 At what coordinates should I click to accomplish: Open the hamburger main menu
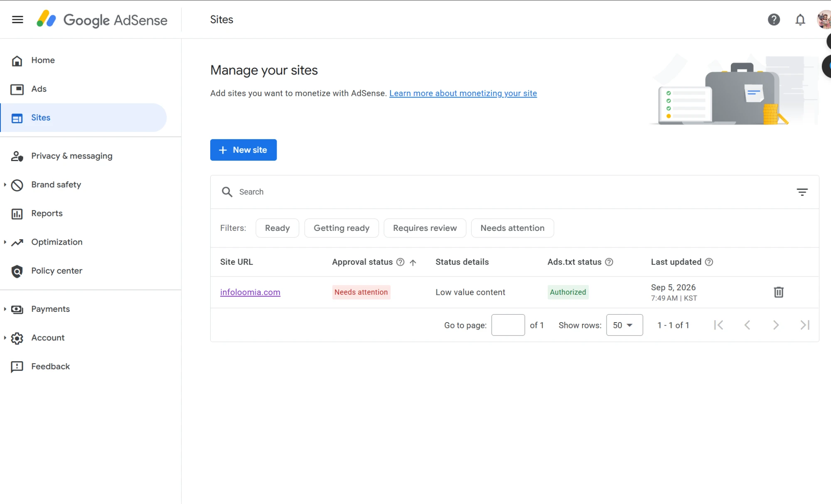pyautogui.click(x=17, y=20)
